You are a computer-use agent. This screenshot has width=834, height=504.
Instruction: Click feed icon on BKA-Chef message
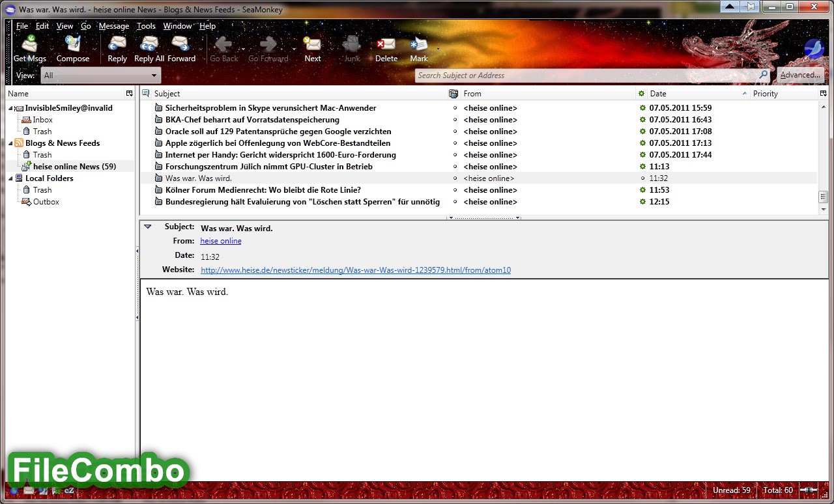tap(158, 120)
